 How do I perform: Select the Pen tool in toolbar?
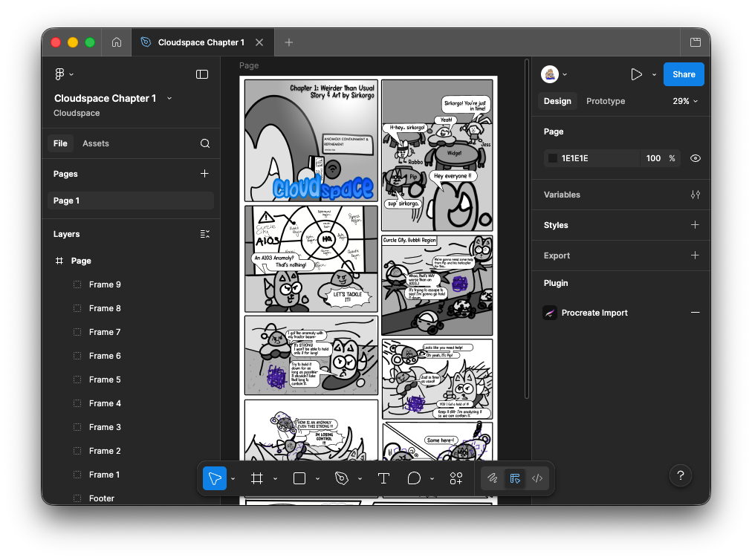coord(342,478)
